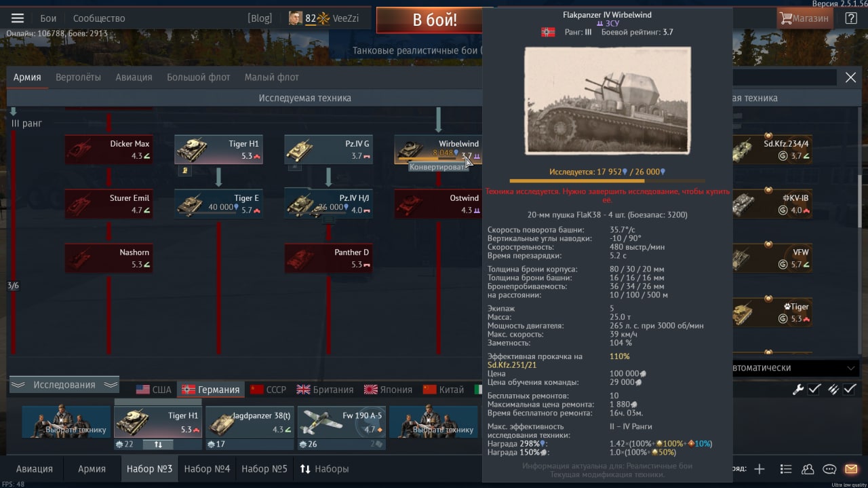
Task: Click the plus icon to add squad member
Action: [x=759, y=469]
